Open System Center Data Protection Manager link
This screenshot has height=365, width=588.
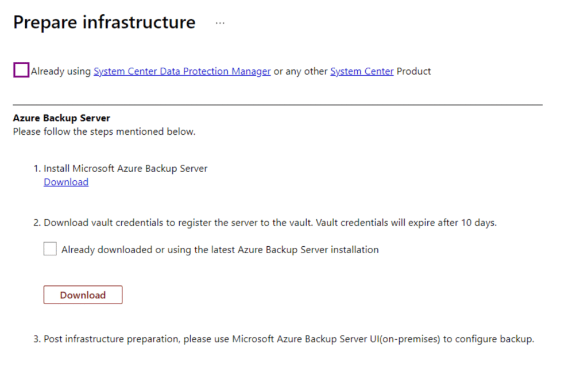click(182, 71)
